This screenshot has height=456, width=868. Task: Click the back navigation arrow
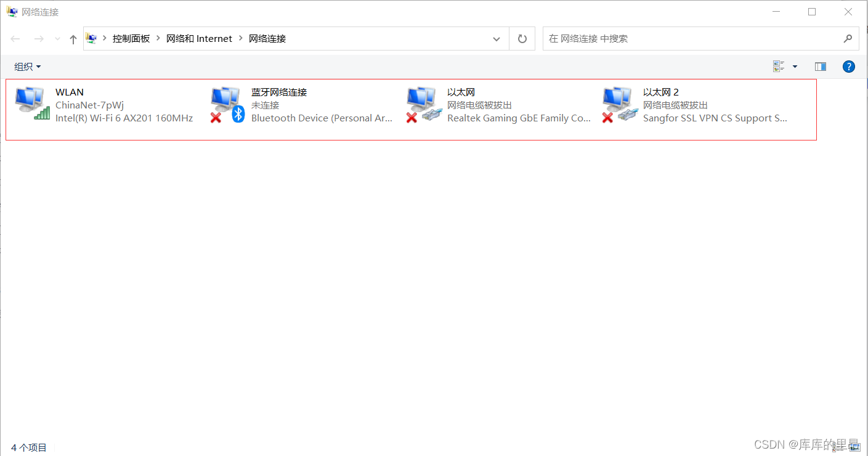click(15, 38)
